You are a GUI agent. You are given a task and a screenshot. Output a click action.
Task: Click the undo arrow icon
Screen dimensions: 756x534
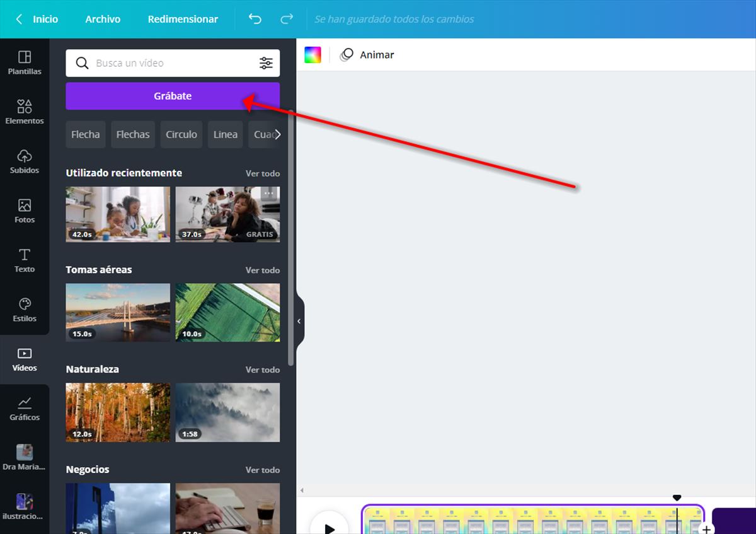point(255,19)
